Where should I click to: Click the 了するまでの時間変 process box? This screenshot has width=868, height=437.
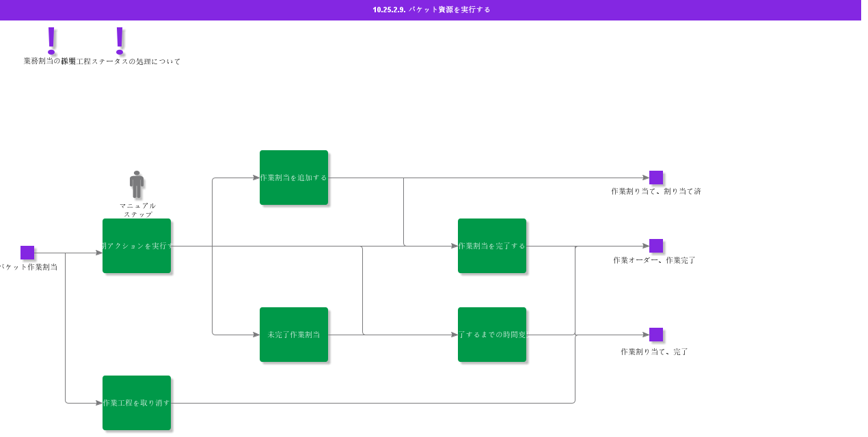pyautogui.click(x=492, y=335)
